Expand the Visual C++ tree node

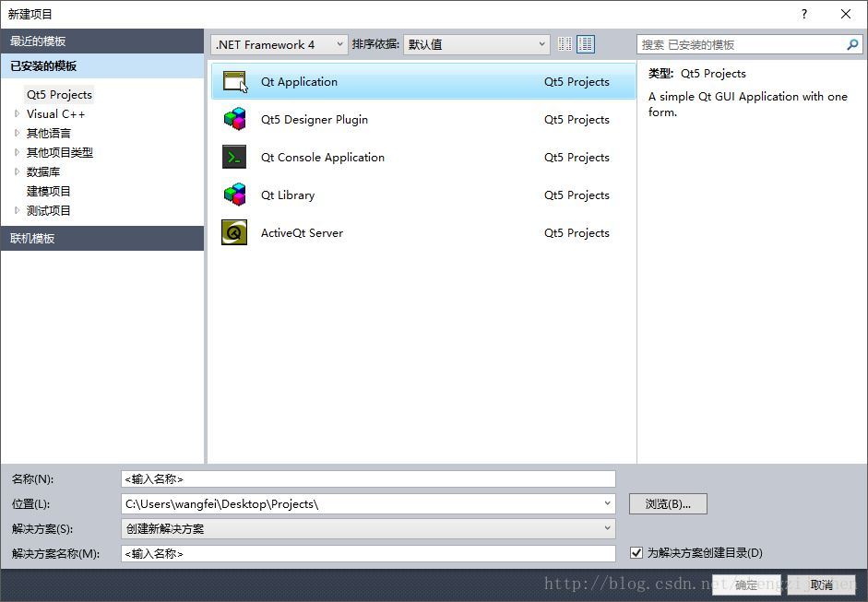coord(17,113)
